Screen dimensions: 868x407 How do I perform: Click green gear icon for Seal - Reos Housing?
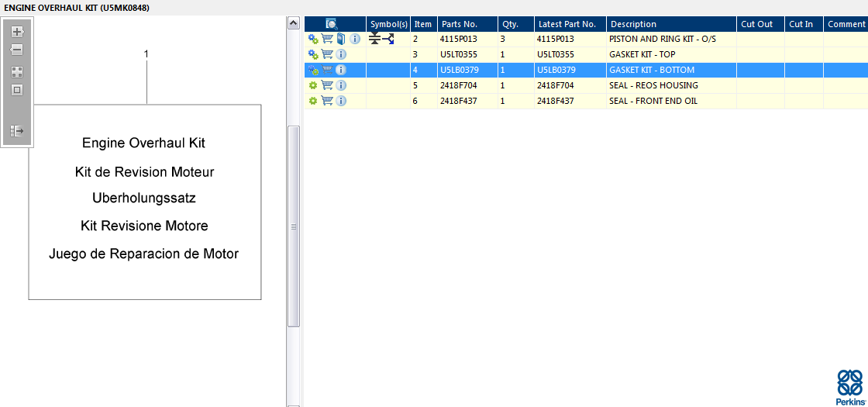(x=313, y=85)
